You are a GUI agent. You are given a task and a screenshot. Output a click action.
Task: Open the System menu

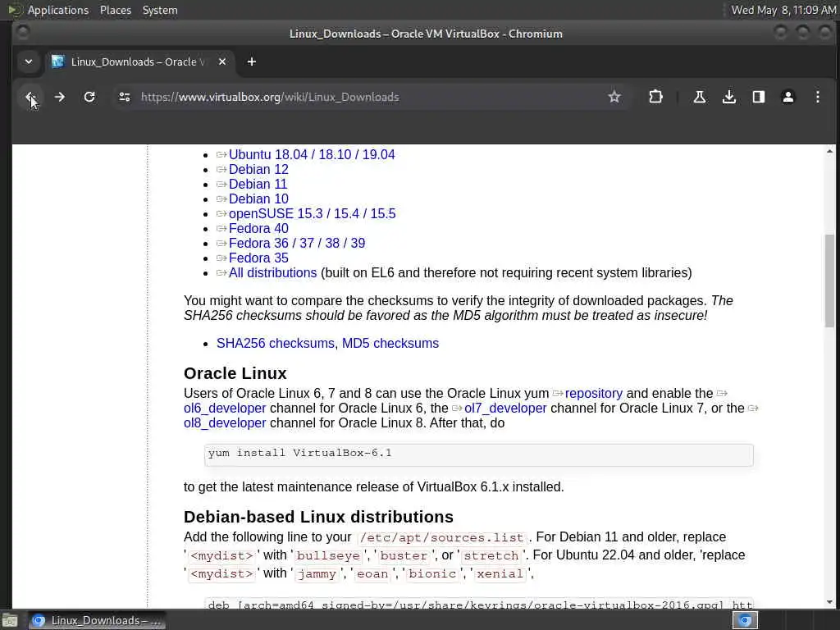pos(160,10)
